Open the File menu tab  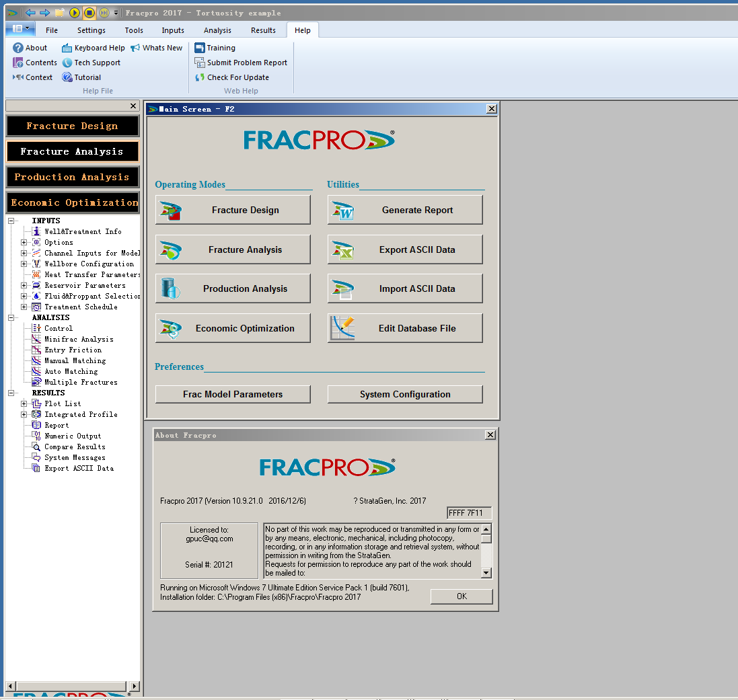[52, 30]
